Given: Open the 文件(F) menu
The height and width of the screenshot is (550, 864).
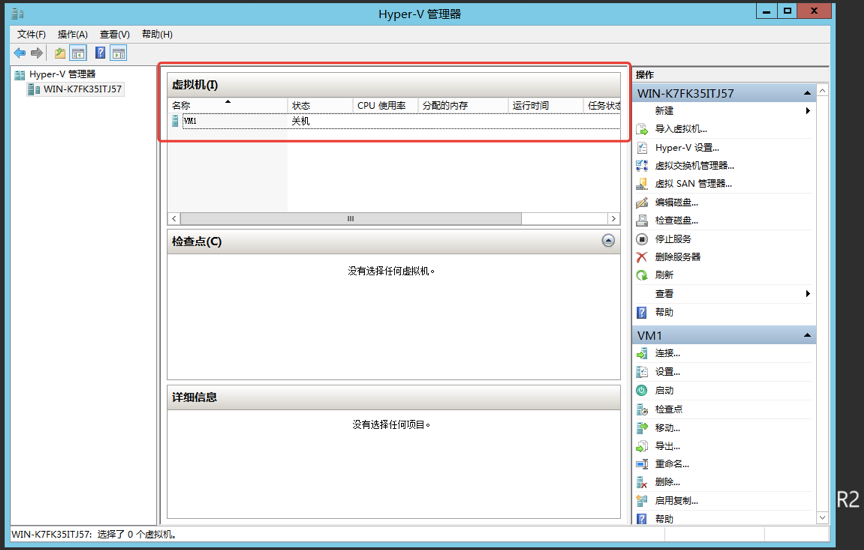Looking at the screenshot, I should pyautogui.click(x=31, y=34).
